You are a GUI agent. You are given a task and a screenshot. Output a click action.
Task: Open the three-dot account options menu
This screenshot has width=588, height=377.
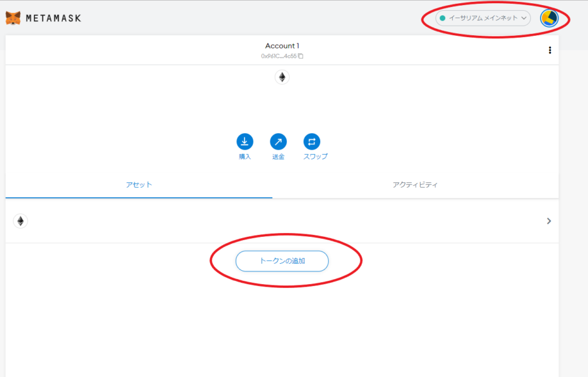coord(550,50)
